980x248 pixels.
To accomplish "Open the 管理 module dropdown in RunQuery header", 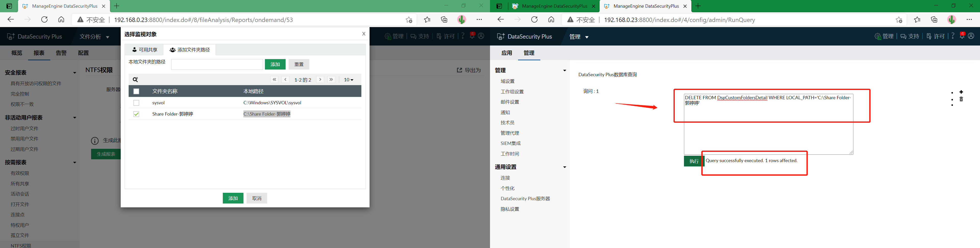I will click(579, 37).
